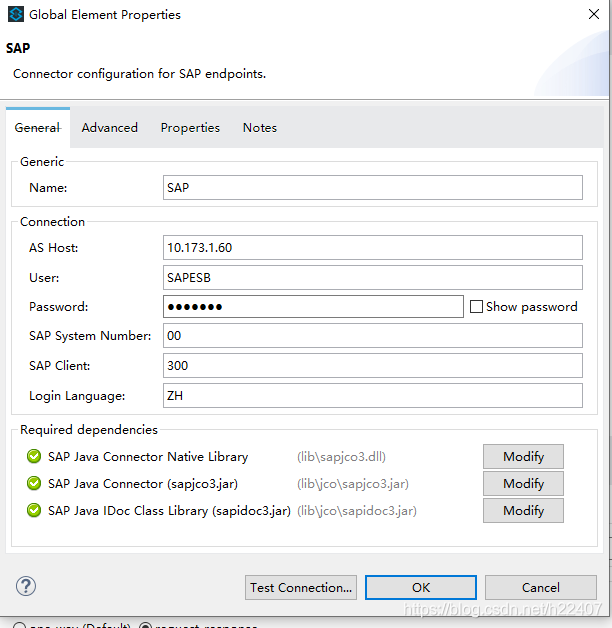Click the SAP Java IDoc Class Library (sapidoc3.jar) label
The height and width of the screenshot is (628, 612).
pyautogui.click(x=169, y=511)
